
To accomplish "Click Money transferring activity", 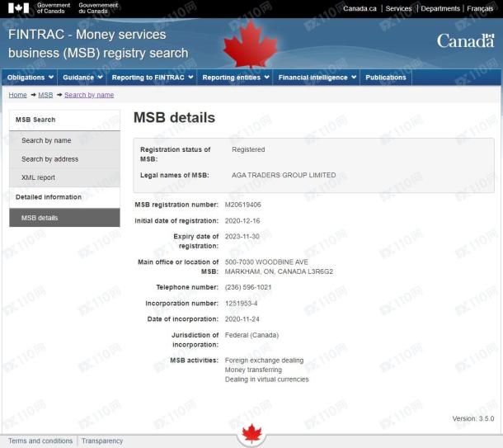I will 253,370.
